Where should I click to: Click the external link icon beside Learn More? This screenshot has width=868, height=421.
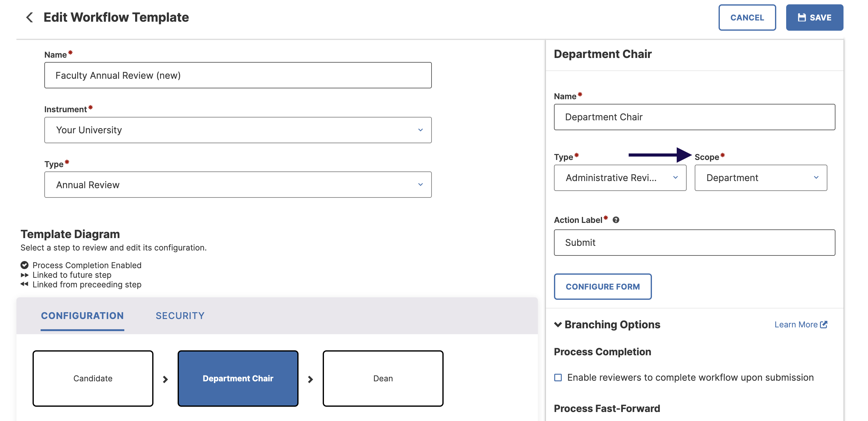tap(824, 324)
